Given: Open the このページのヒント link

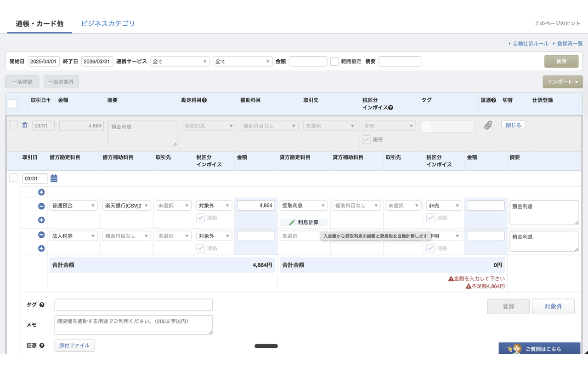Looking at the screenshot, I should point(558,23).
